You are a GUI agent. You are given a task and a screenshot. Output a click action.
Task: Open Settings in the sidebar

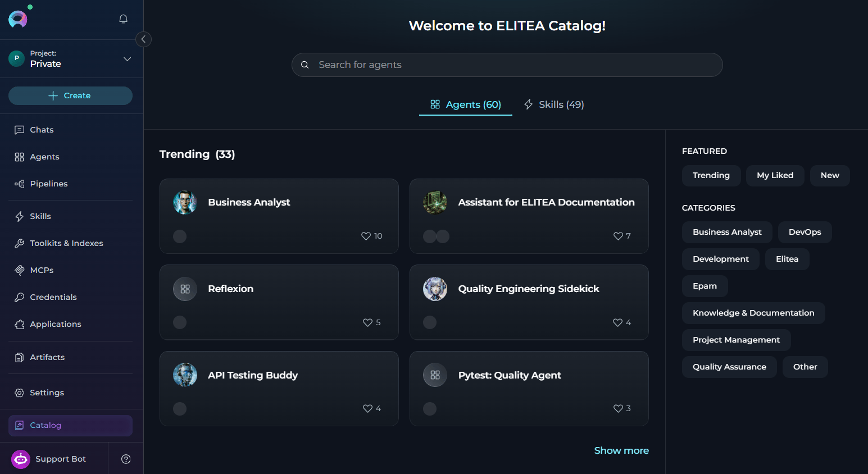coord(70,393)
